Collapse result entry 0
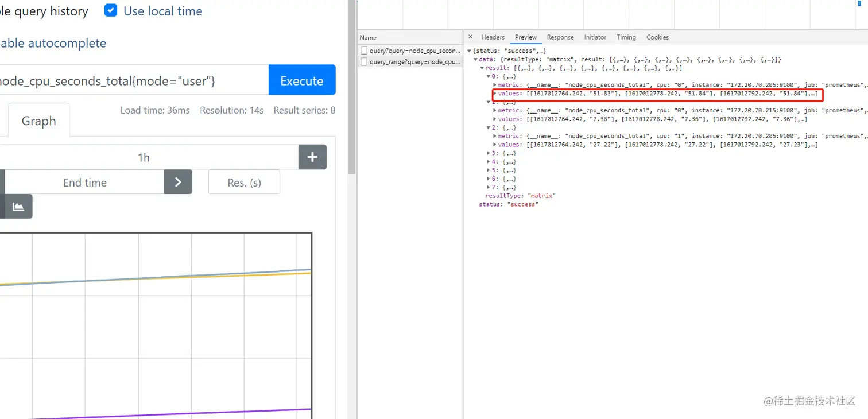 [489, 76]
